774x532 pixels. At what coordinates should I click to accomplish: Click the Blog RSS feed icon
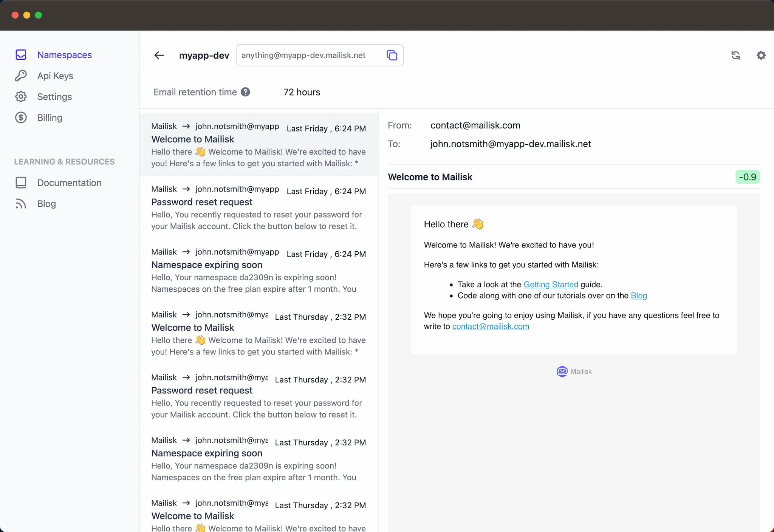21,203
